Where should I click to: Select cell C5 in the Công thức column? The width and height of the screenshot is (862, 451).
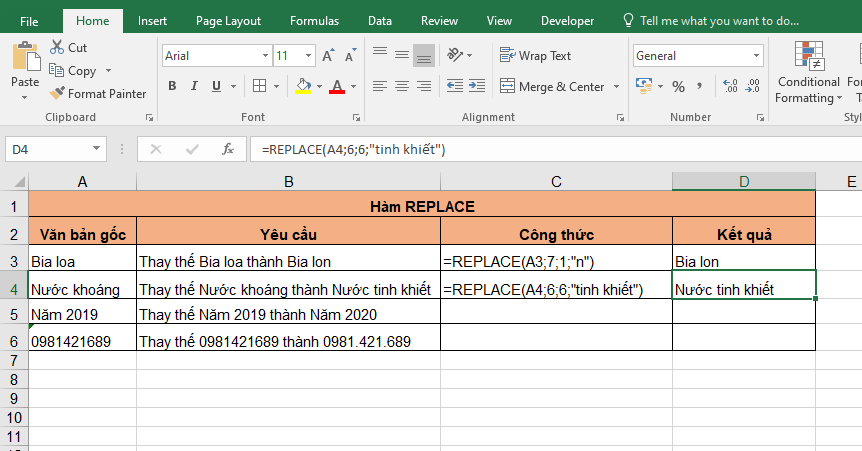556,314
